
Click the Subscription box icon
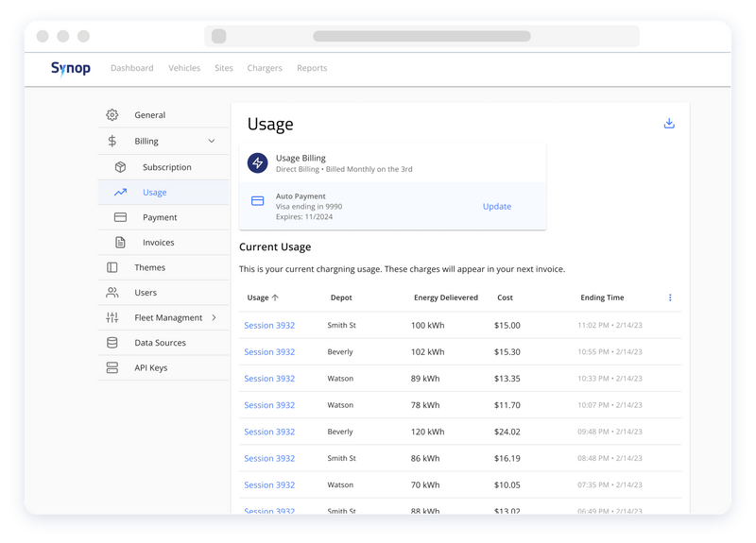click(121, 167)
